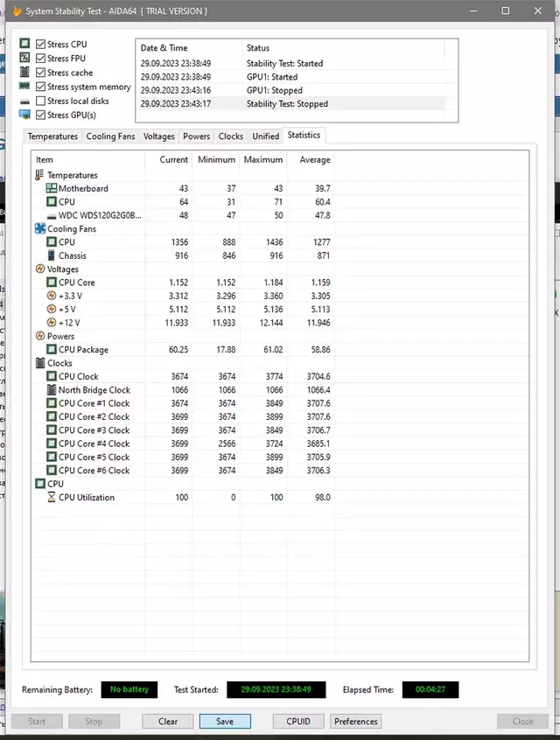Click the CPU chip icon beside Stress CPU
Viewport: 560px width, 740px height.
[x=24, y=44]
